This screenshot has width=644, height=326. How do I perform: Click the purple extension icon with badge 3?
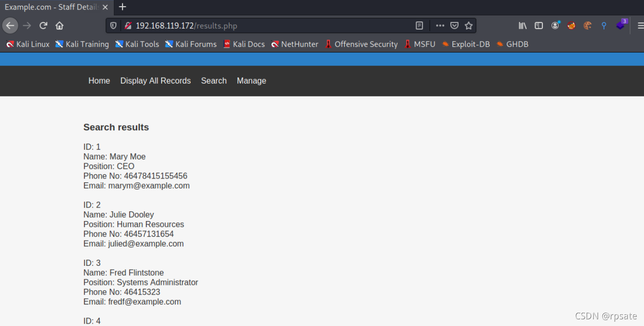tap(621, 25)
